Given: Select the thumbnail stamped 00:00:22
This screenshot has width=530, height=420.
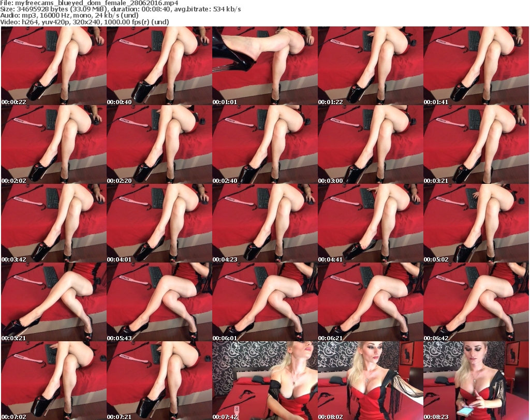Looking at the screenshot, I should click(54, 66).
